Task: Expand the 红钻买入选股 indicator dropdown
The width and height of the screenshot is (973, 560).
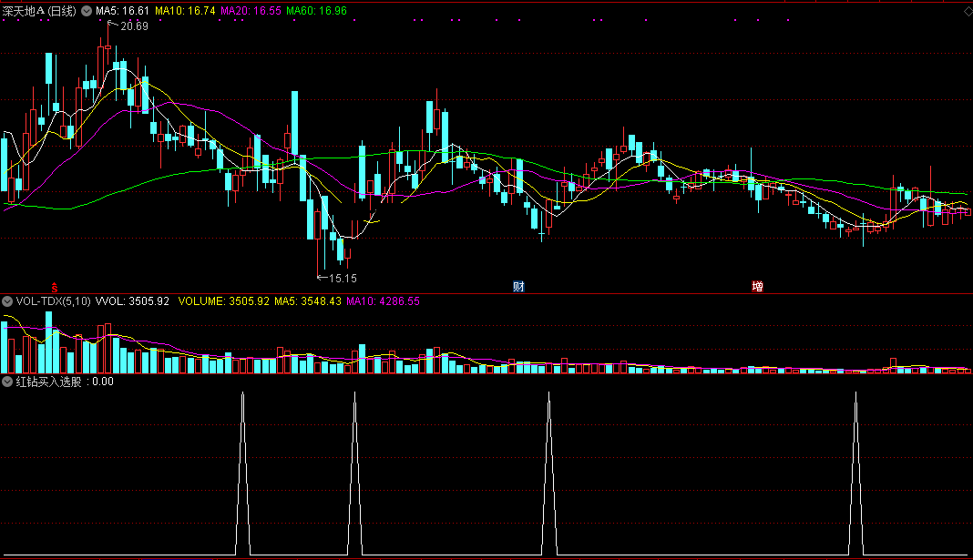Action: 7,382
